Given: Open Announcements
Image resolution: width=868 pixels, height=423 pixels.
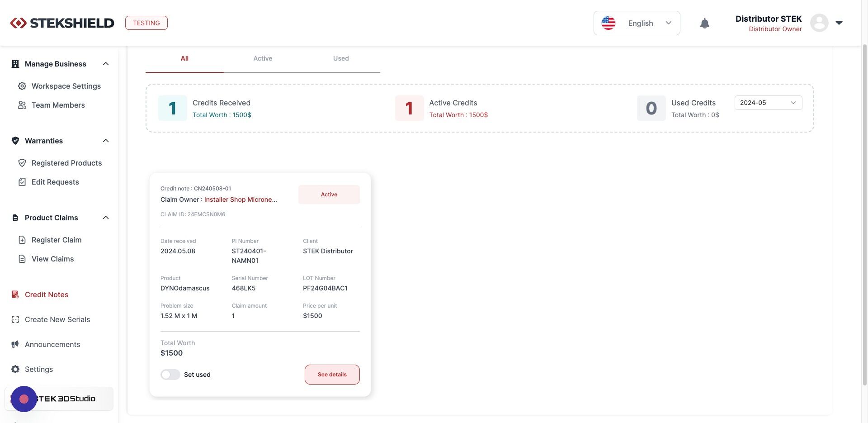Looking at the screenshot, I should click(x=52, y=344).
